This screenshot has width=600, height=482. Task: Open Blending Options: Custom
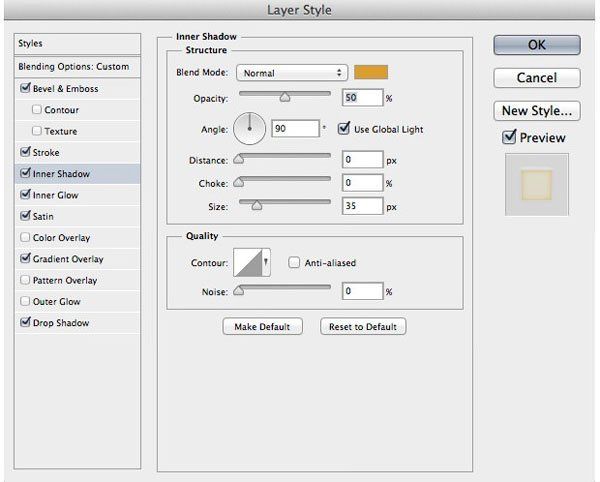tap(77, 67)
